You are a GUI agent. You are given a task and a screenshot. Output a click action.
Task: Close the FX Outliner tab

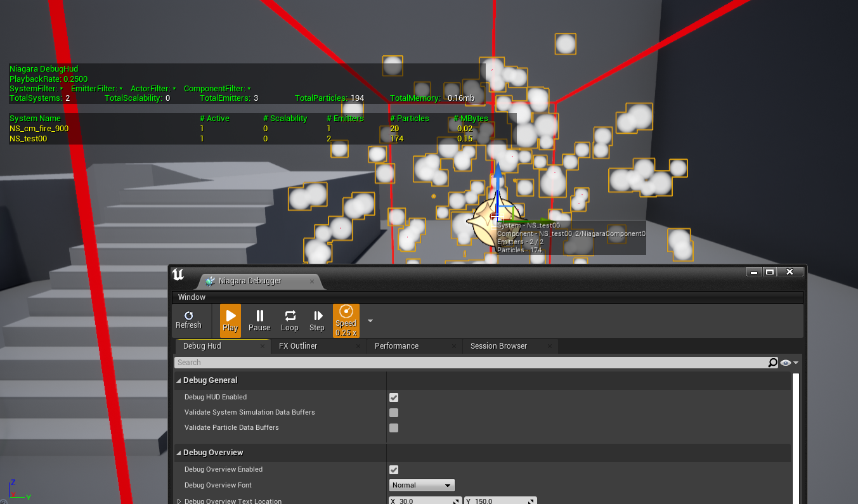360,346
